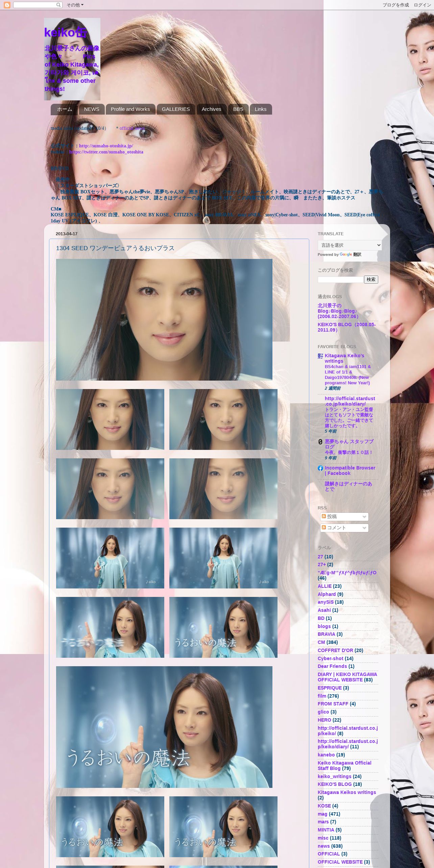Click the コメント RSS feed icon
This screenshot has width=434, height=868.
(324, 527)
